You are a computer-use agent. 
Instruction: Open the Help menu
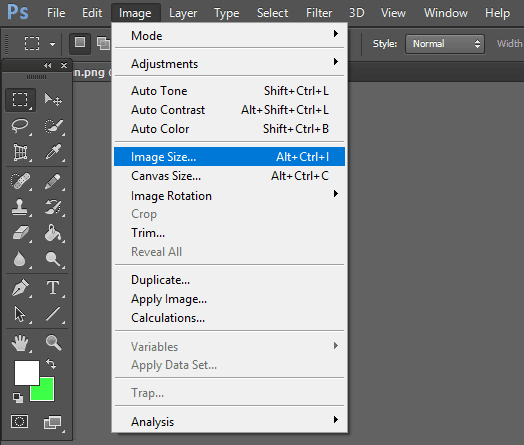(x=498, y=13)
